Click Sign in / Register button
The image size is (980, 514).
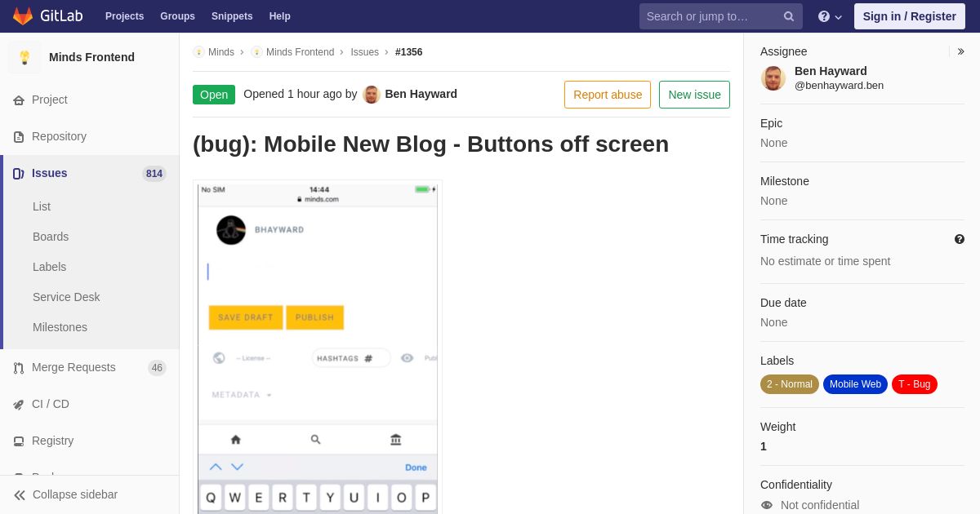[909, 16]
